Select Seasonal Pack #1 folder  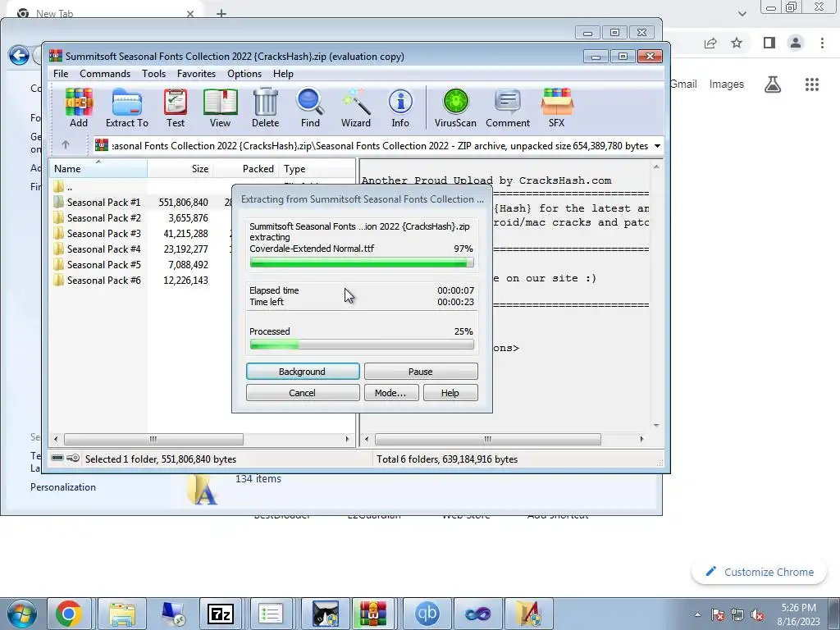103,203
